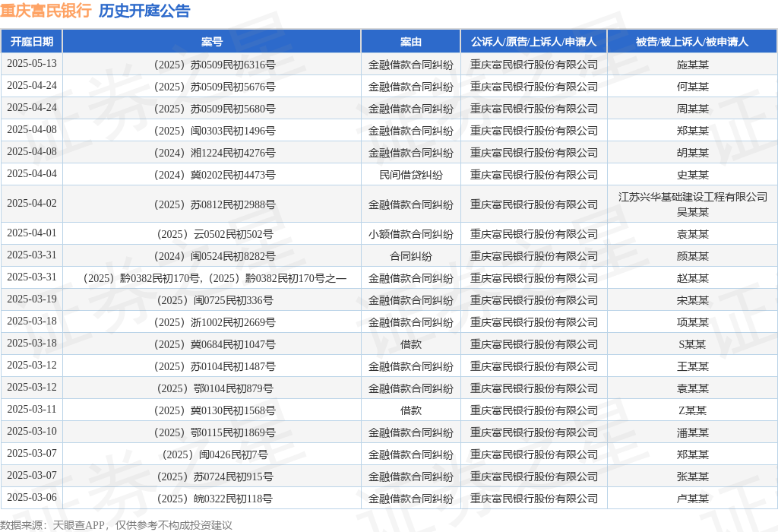
Task: Click defendant 施某某
Action: pyautogui.click(x=693, y=65)
